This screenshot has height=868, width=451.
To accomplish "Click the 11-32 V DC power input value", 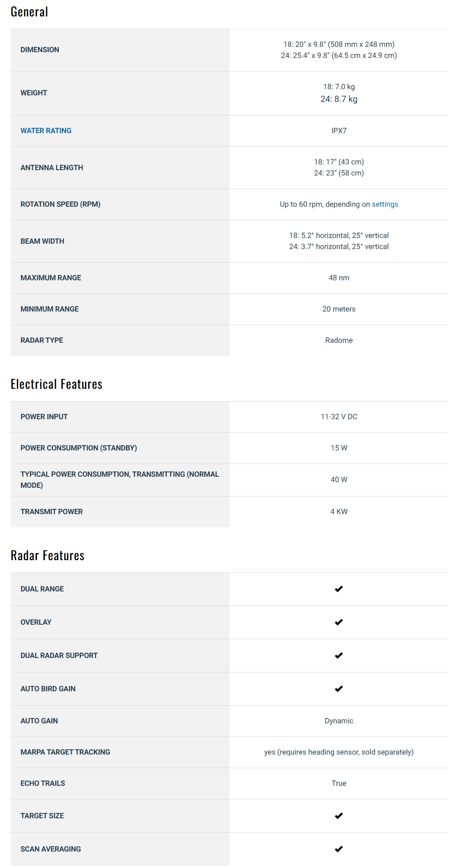I will tap(339, 417).
